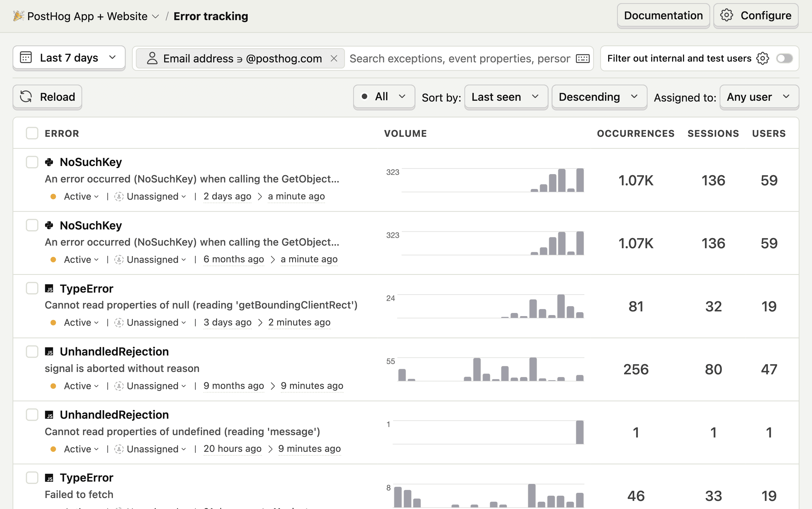This screenshot has width=812, height=509.
Task: Select checkbox for signal is aborted error
Action: tap(32, 351)
